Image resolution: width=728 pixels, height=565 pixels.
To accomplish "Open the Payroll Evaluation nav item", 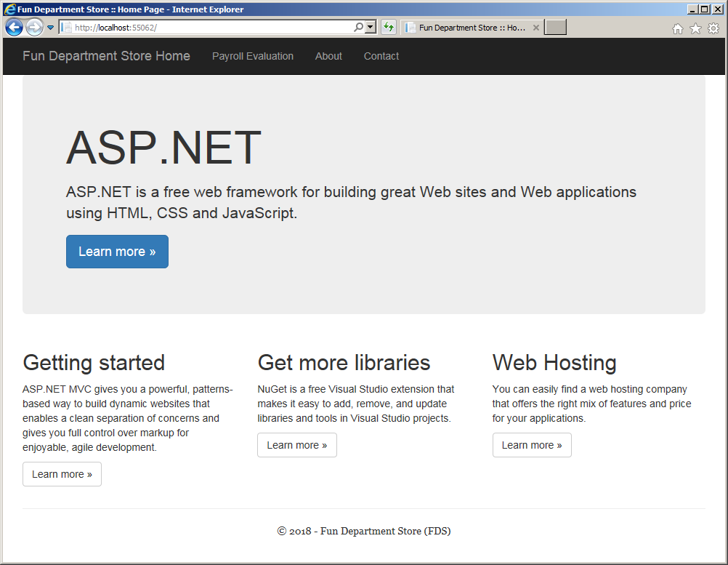I will point(253,56).
